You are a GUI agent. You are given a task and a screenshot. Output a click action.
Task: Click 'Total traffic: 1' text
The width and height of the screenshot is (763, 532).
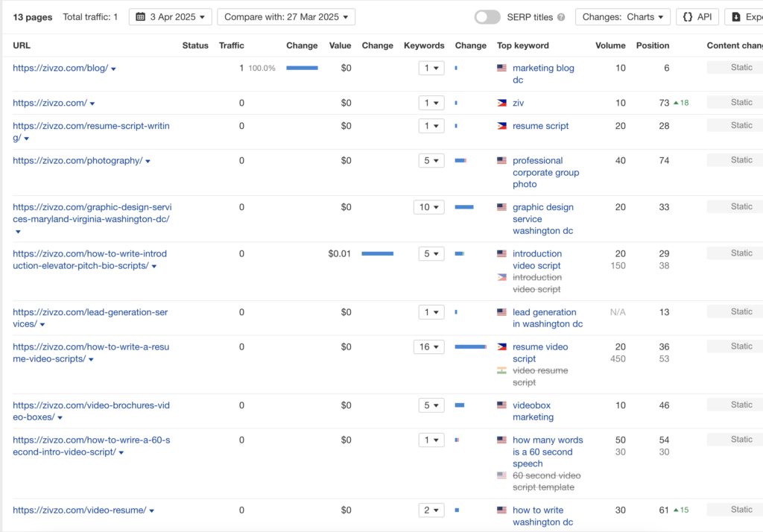pyautogui.click(x=90, y=17)
